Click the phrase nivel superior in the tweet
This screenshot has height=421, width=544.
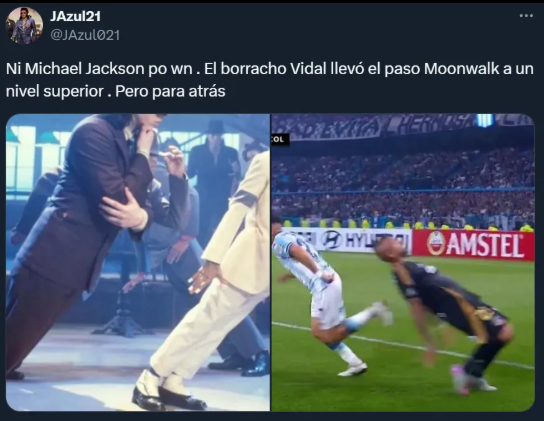(55, 91)
